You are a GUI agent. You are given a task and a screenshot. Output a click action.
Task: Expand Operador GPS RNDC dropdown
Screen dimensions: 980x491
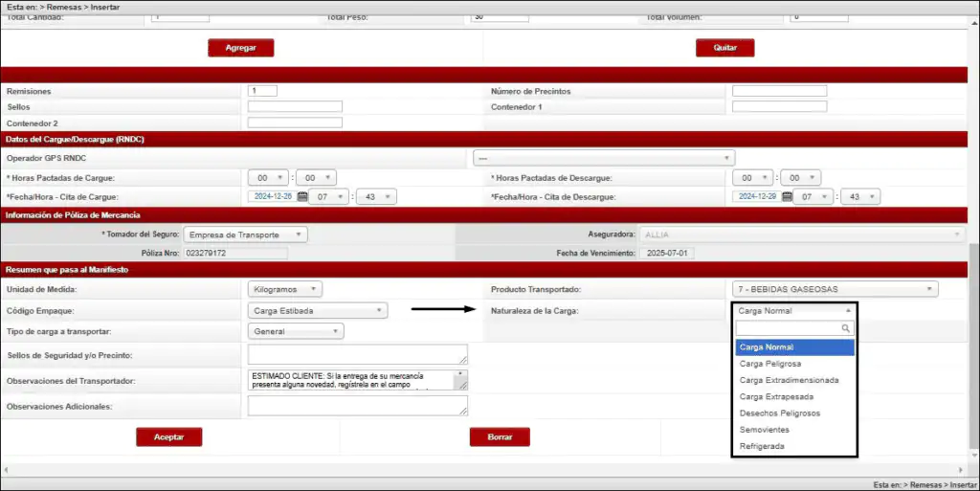coord(604,158)
